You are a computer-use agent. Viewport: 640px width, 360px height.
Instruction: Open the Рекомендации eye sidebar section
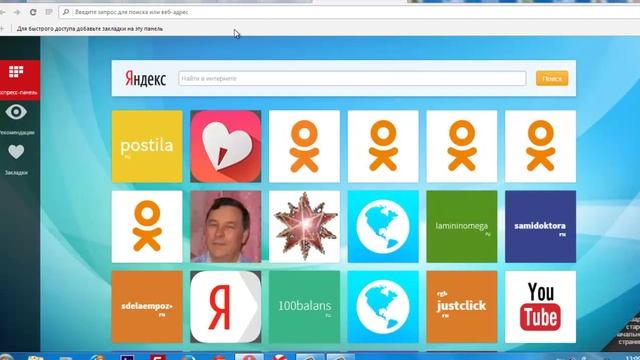click(x=16, y=119)
